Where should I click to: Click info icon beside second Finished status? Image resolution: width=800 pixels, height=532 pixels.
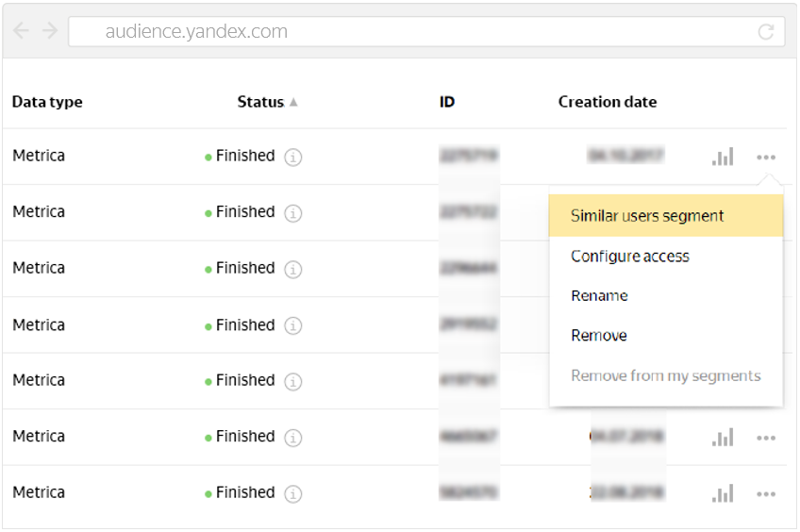tap(293, 213)
